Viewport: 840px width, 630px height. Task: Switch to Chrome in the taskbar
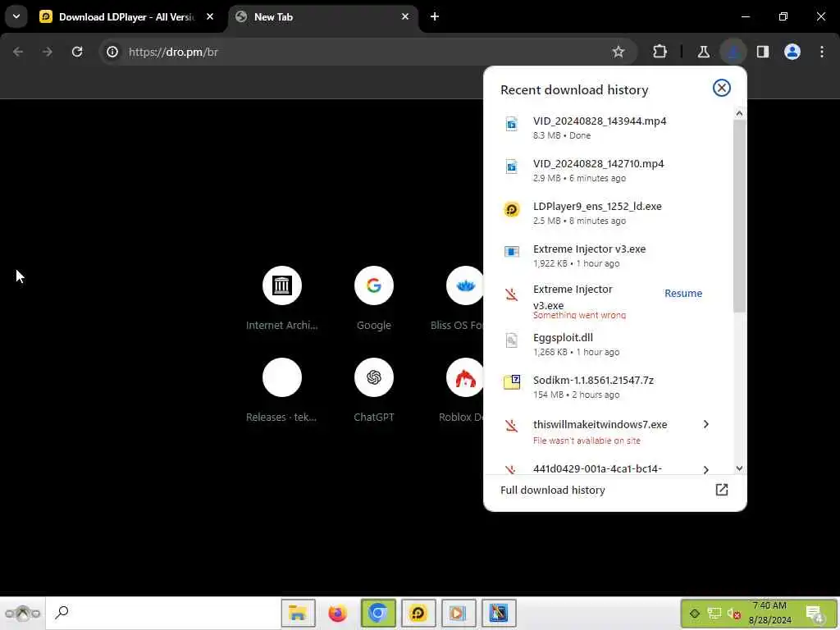pos(378,613)
